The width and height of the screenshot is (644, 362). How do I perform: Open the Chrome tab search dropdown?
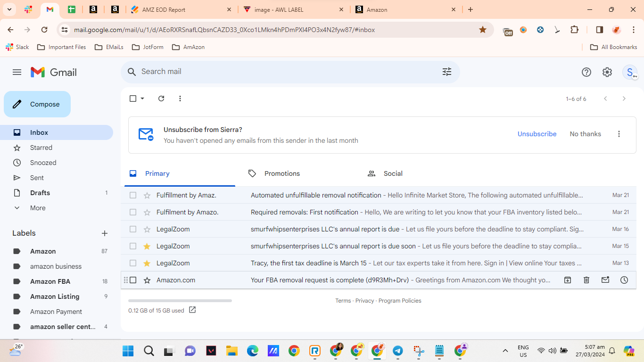click(9, 9)
